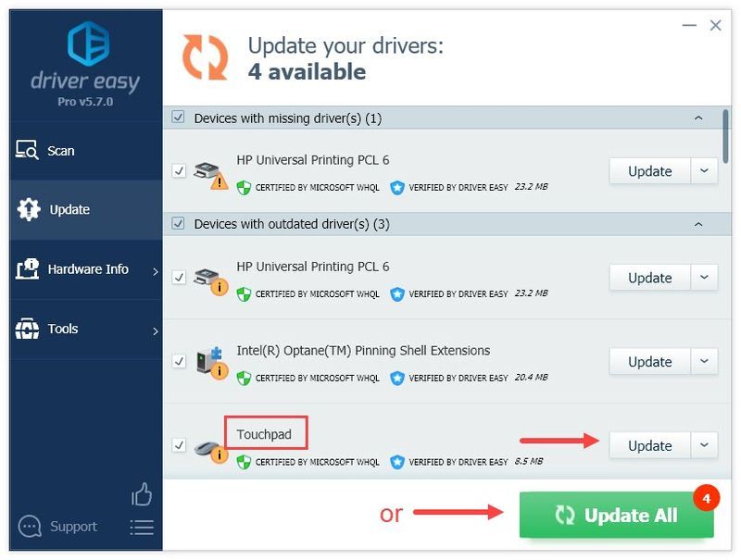
Task: Click the Support chat bubble icon
Action: click(30, 527)
